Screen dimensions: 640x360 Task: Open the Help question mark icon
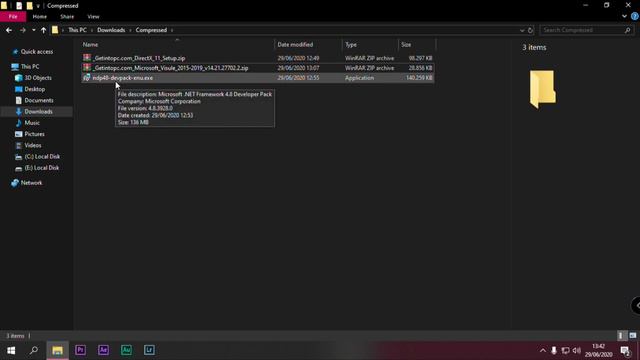click(x=635, y=16)
